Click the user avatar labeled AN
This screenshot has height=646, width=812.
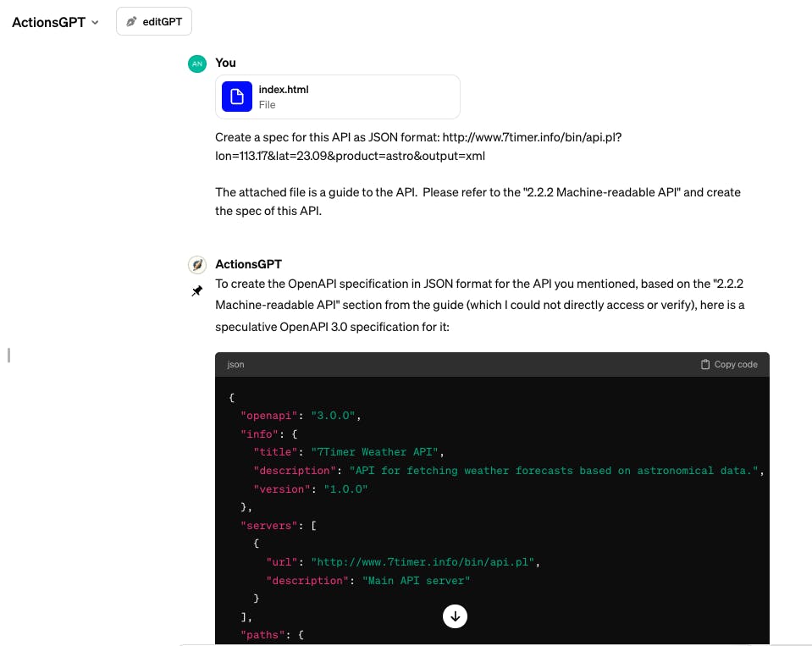197,63
